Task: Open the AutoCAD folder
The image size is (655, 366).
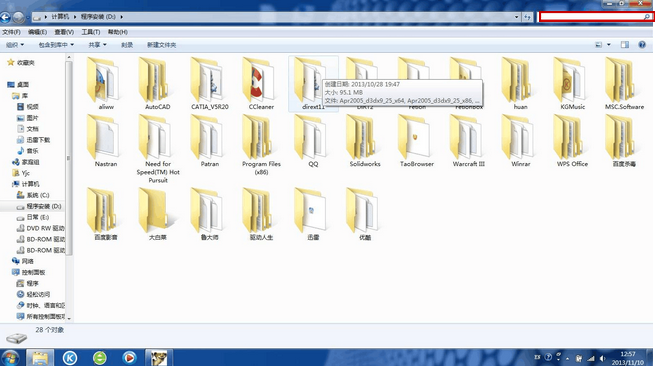Action: point(157,84)
